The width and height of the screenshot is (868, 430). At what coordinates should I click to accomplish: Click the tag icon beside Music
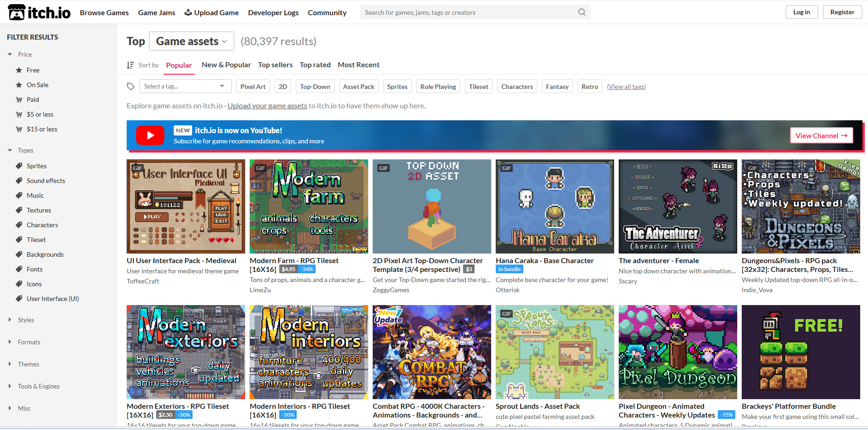pyautogui.click(x=19, y=195)
